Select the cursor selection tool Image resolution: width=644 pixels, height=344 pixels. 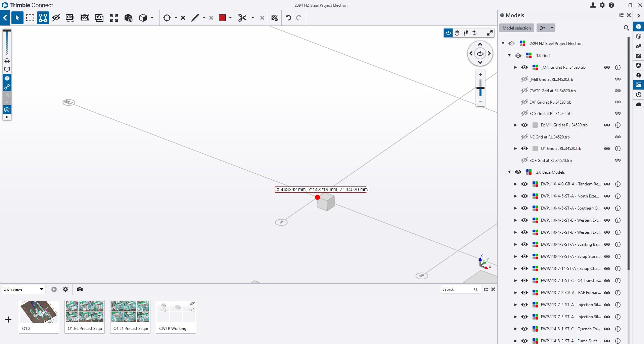coord(17,18)
